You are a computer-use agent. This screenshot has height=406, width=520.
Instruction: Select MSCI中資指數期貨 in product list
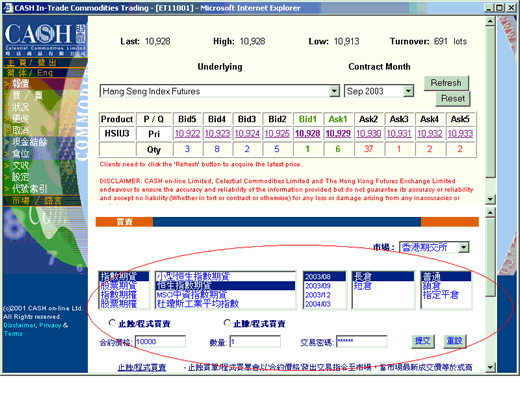226,295
